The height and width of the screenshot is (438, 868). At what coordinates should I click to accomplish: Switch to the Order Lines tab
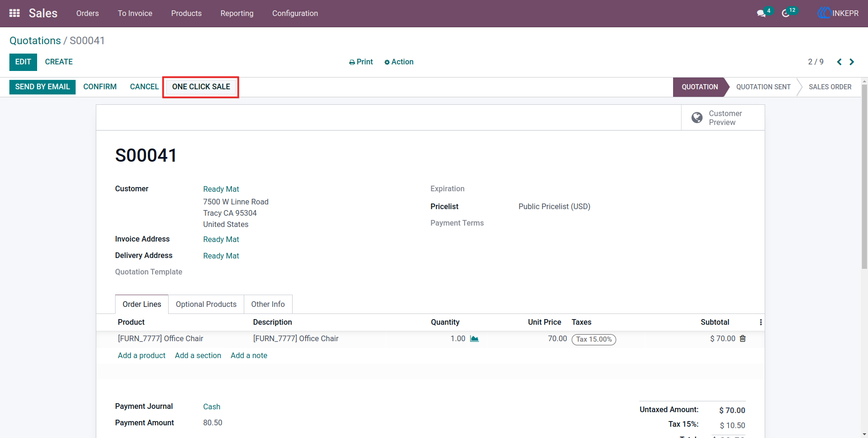tap(142, 305)
